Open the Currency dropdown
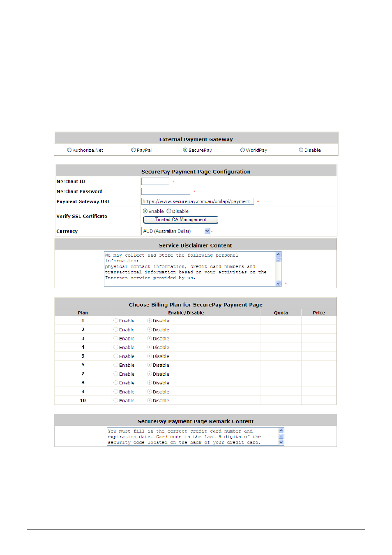Image resolution: width=392 pixels, height=555 pixels. click(176, 231)
